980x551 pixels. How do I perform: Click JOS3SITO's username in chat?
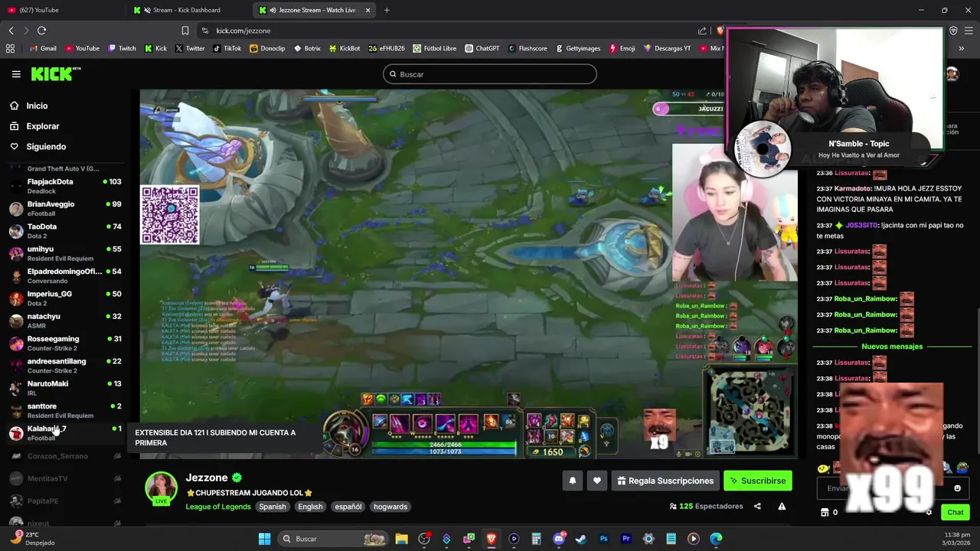coord(862,225)
